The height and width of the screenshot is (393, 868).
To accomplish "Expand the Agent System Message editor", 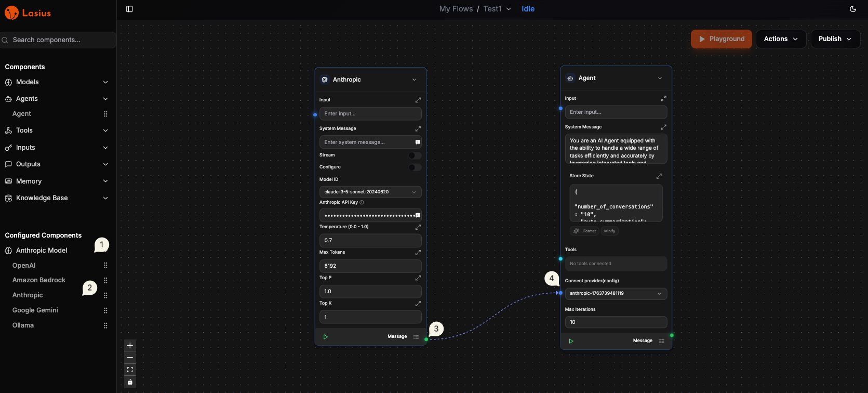I will coord(663,127).
